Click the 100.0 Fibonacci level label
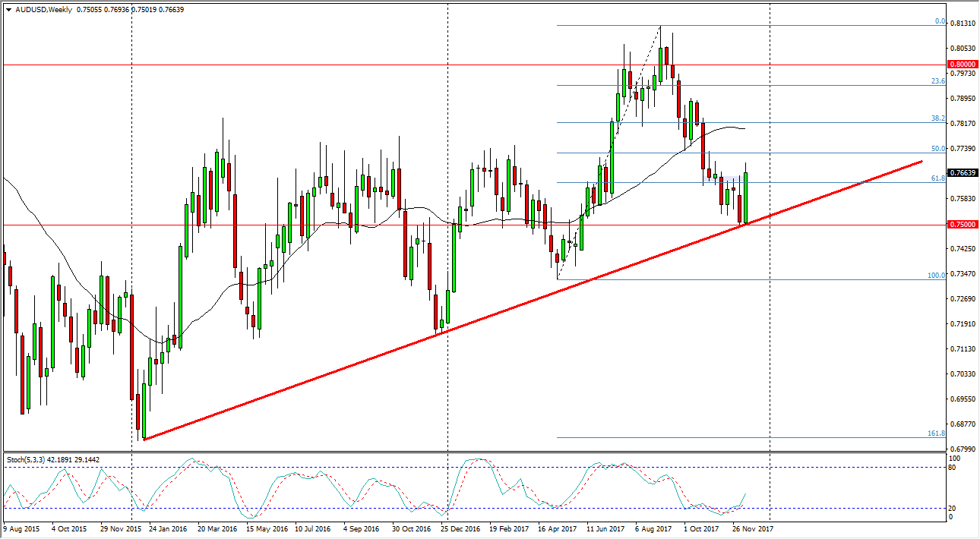 (936, 276)
